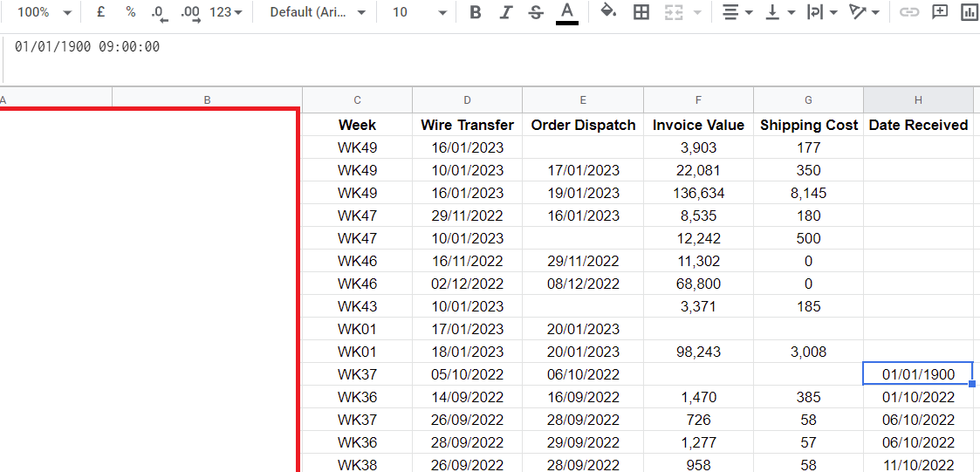Click the merge cells icon
980x472 pixels.
coord(673,12)
